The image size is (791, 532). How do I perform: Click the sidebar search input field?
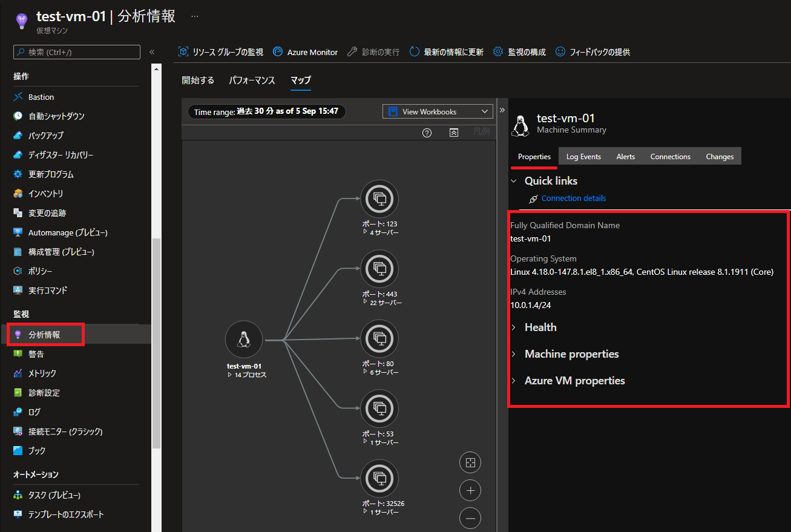click(x=77, y=52)
